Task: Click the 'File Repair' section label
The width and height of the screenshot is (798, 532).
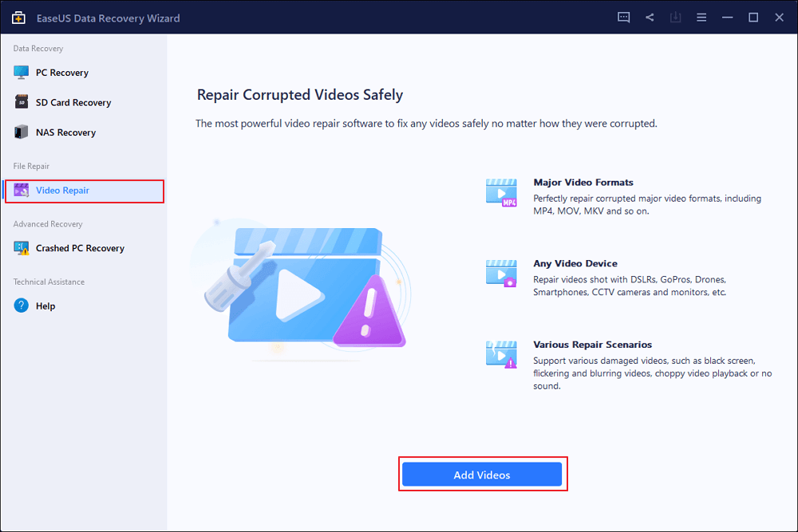Action: point(31,167)
